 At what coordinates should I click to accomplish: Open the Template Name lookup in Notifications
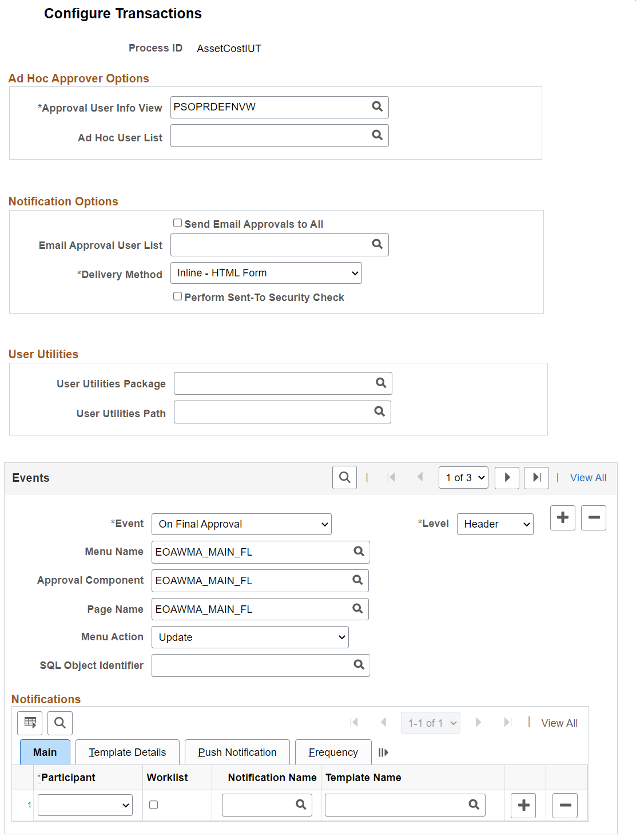(474, 805)
